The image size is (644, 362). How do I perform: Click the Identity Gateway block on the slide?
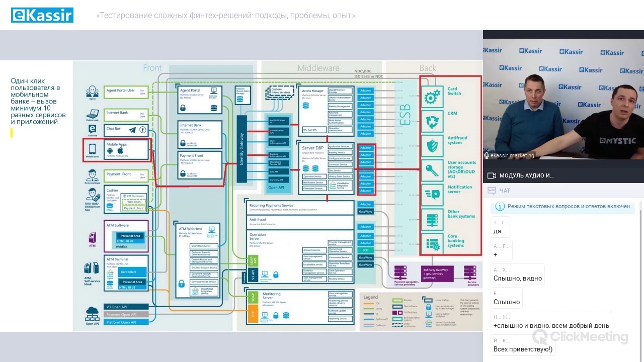click(x=242, y=149)
